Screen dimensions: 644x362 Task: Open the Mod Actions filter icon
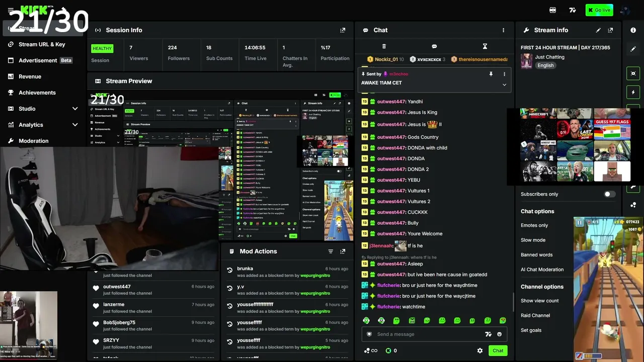tap(331, 251)
